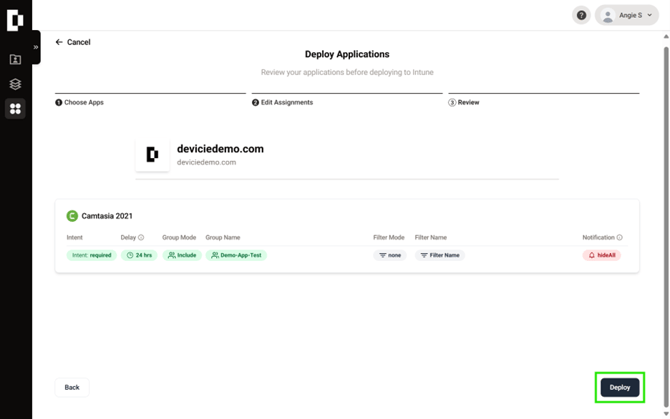The width and height of the screenshot is (670, 419).
Task: Click the Devicie logo in sidebar
Action: (15, 19)
